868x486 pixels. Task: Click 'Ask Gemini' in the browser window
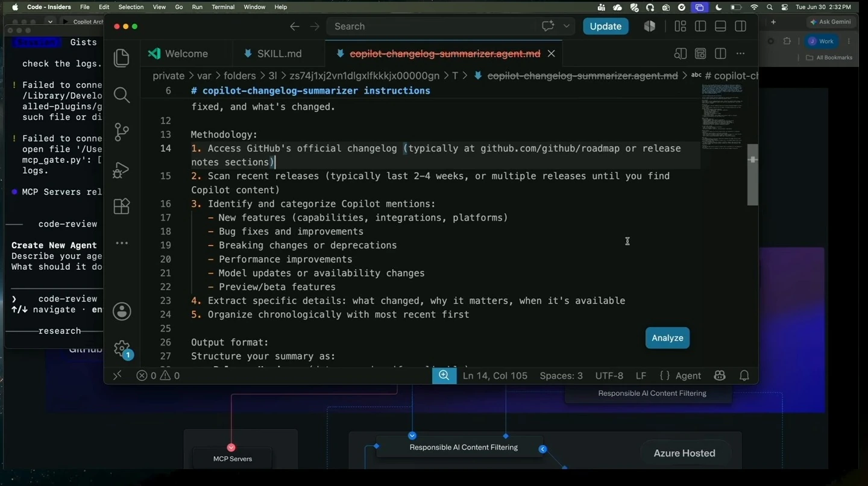(831, 22)
